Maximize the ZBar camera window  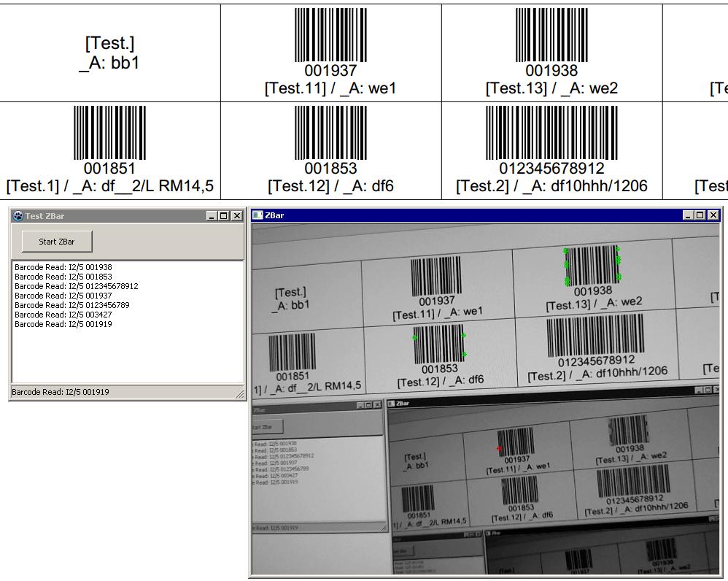click(700, 215)
